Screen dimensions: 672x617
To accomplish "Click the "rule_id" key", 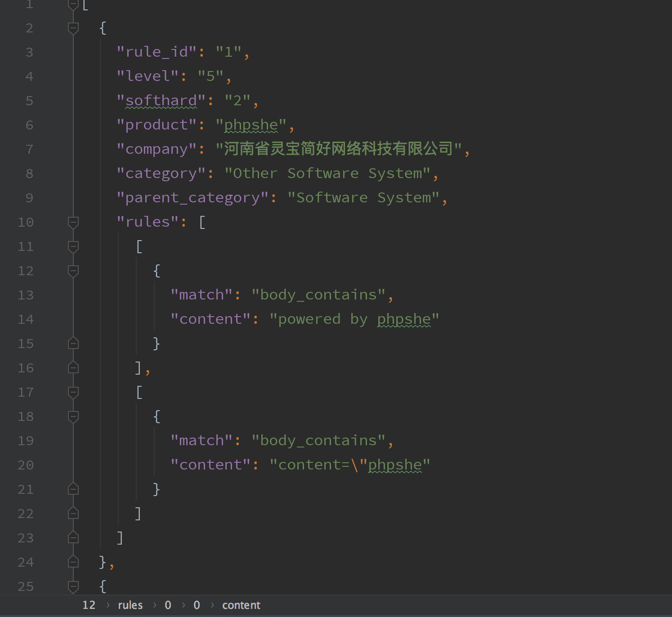I will point(157,52).
